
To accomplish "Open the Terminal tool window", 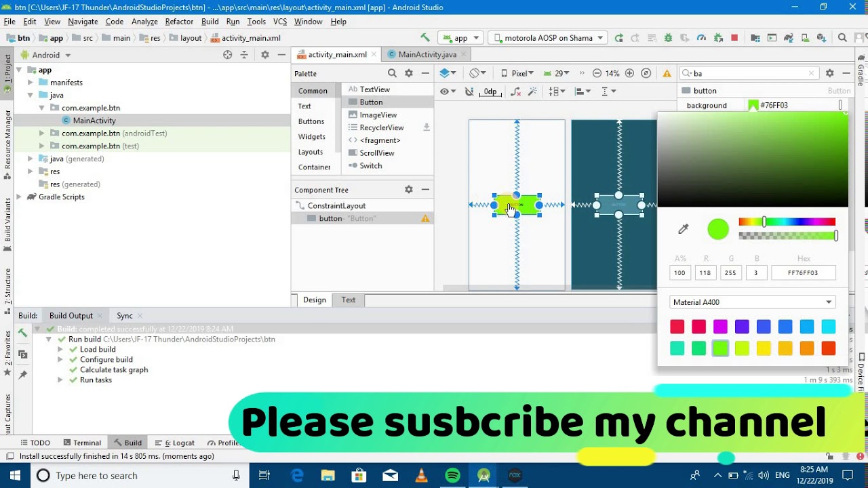I will [x=82, y=443].
